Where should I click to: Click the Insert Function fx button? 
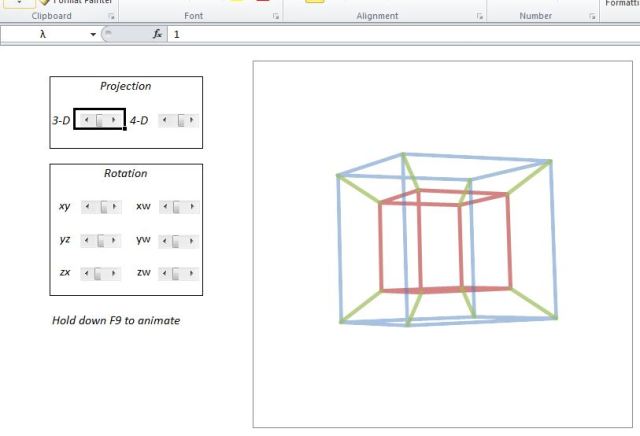(157, 34)
